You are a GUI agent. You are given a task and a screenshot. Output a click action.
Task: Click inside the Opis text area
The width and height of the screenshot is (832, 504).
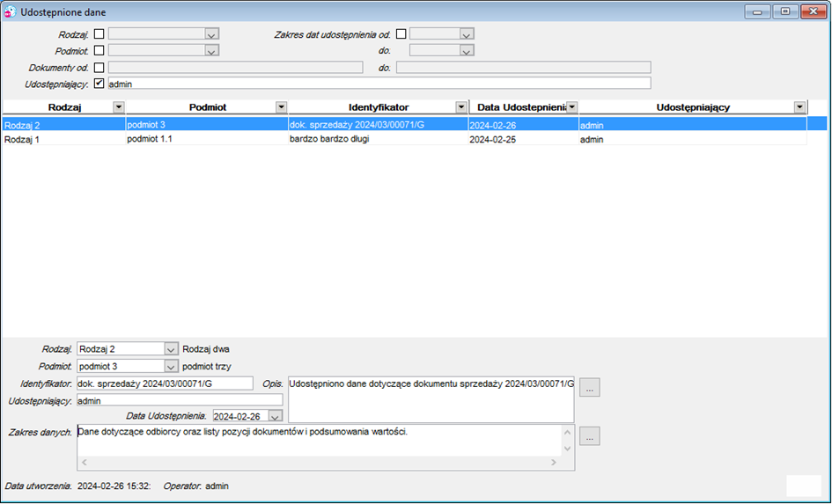431,399
